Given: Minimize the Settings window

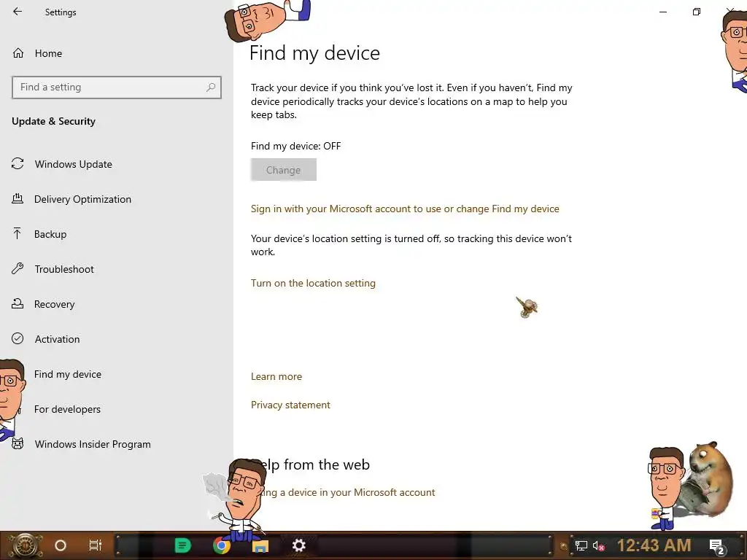Looking at the screenshot, I should (x=662, y=12).
